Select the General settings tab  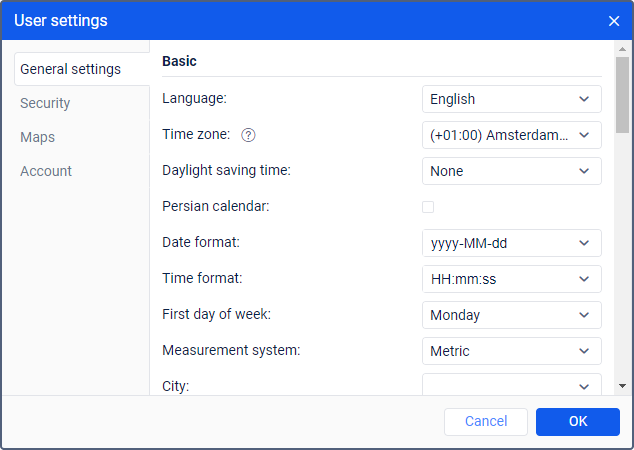point(70,69)
